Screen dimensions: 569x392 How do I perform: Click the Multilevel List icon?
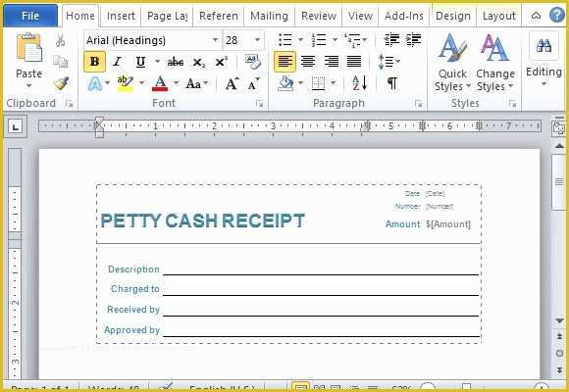coord(352,40)
